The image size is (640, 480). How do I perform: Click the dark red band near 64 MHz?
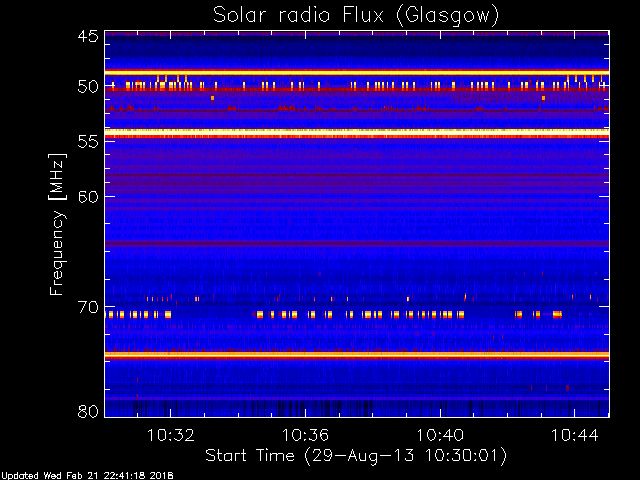(357, 244)
